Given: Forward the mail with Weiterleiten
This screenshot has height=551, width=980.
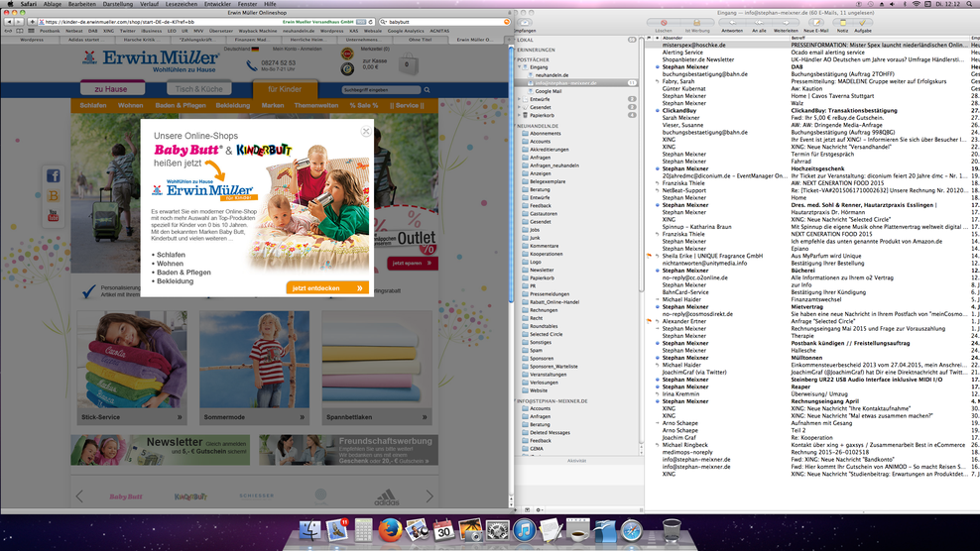Looking at the screenshot, I should (786, 23).
